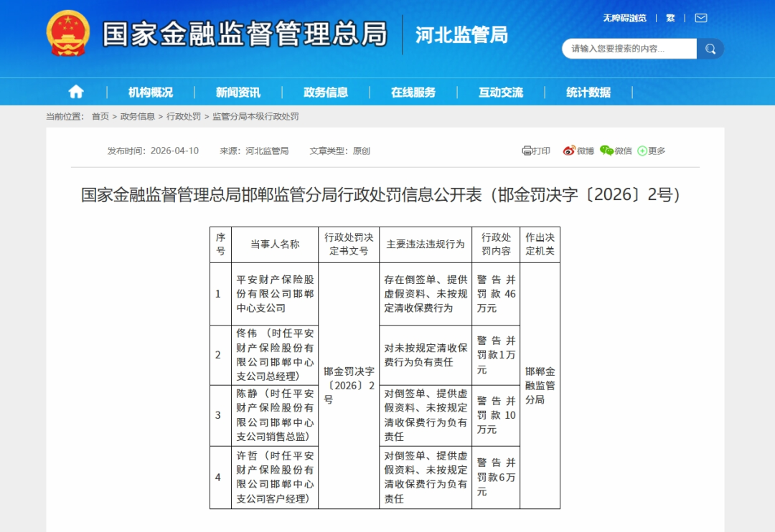Click the 行政处罚内容 column header
775x532 pixels.
[496, 244]
